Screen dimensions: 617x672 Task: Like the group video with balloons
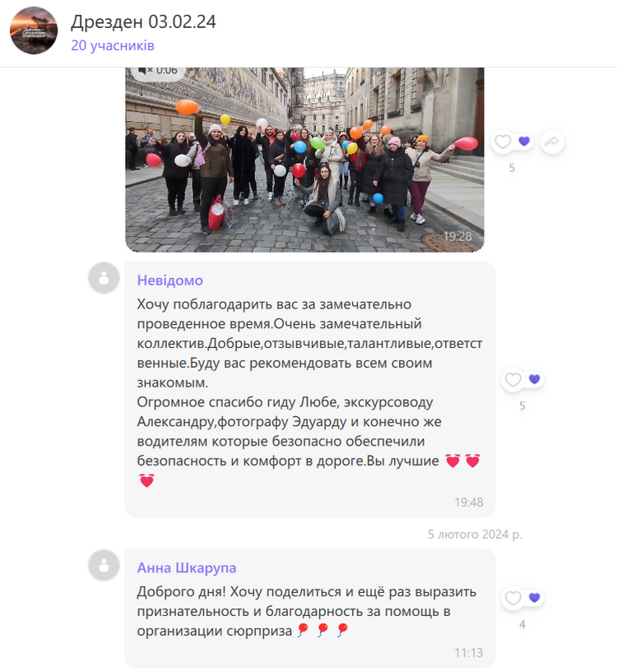click(x=503, y=141)
